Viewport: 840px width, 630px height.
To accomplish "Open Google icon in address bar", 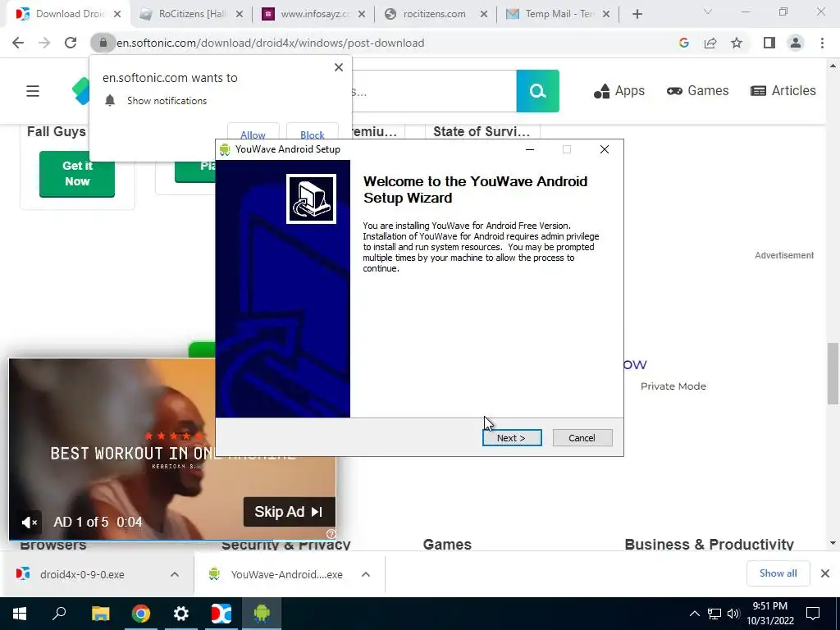I will [x=683, y=43].
